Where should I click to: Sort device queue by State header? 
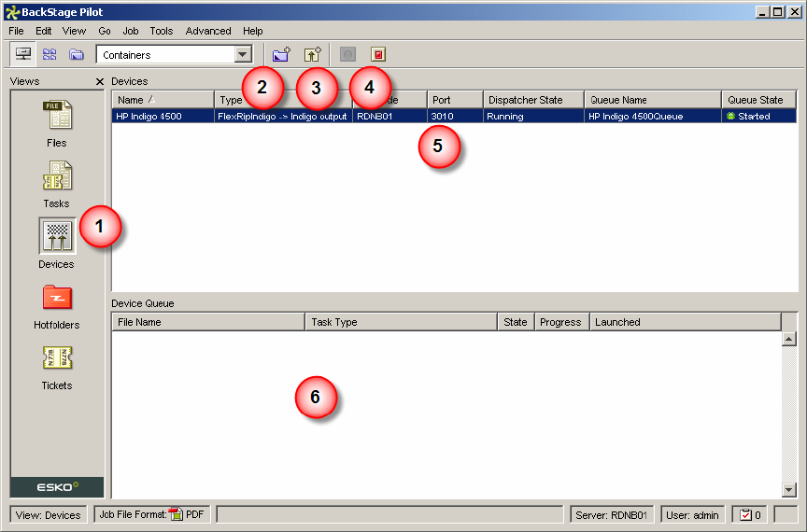tap(517, 322)
